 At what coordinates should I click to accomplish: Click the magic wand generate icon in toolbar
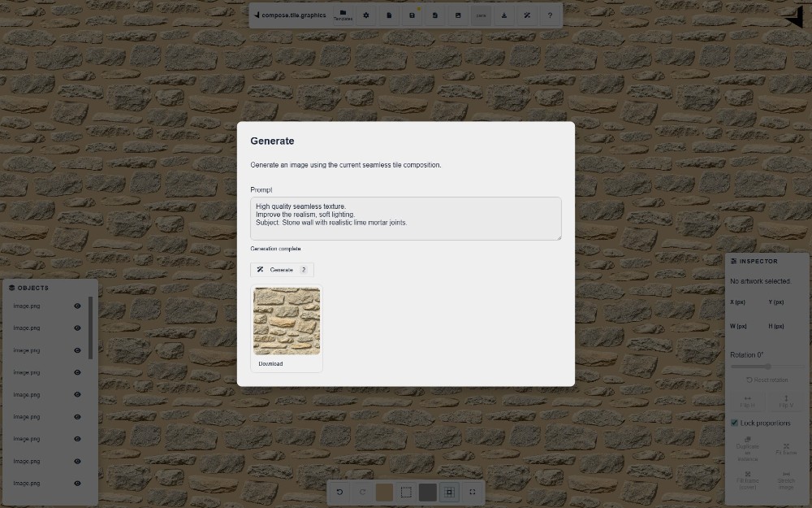527,15
